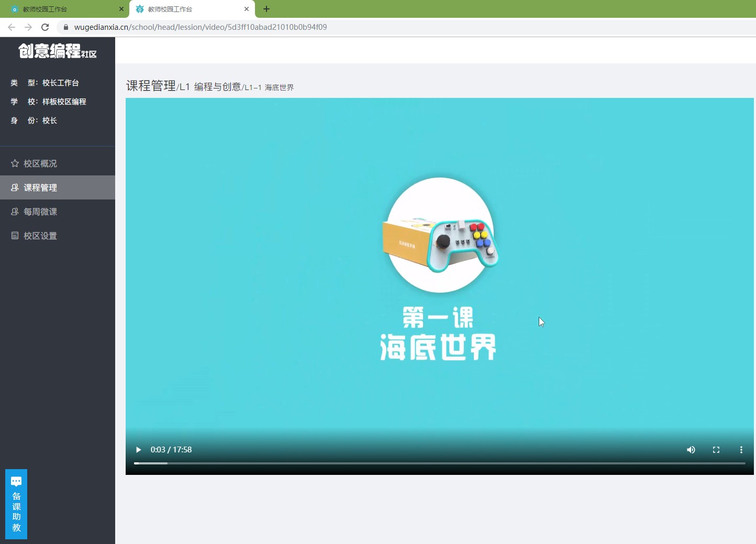This screenshot has width=756, height=544.
Task: Seek on the video progress bar
Action: pyautogui.click(x=440, y=463)
